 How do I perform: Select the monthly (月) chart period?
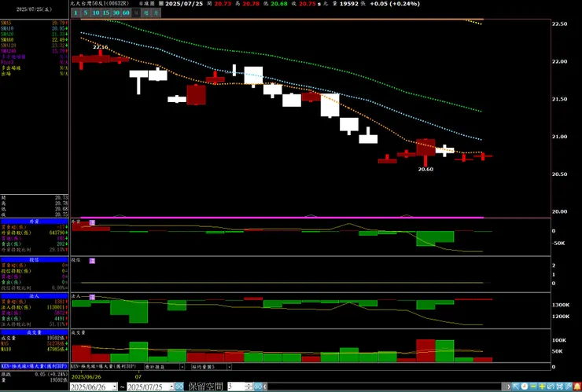click(x=157, y=13)
